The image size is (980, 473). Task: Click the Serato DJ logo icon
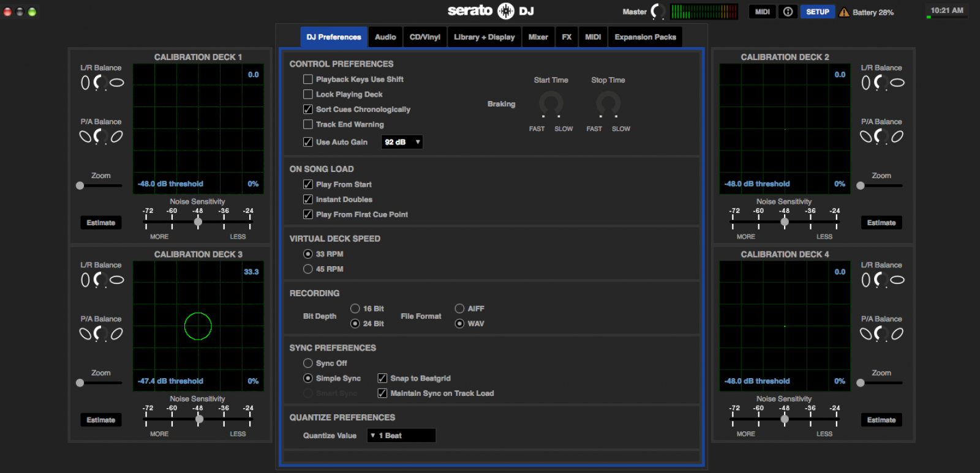point(505,11)
